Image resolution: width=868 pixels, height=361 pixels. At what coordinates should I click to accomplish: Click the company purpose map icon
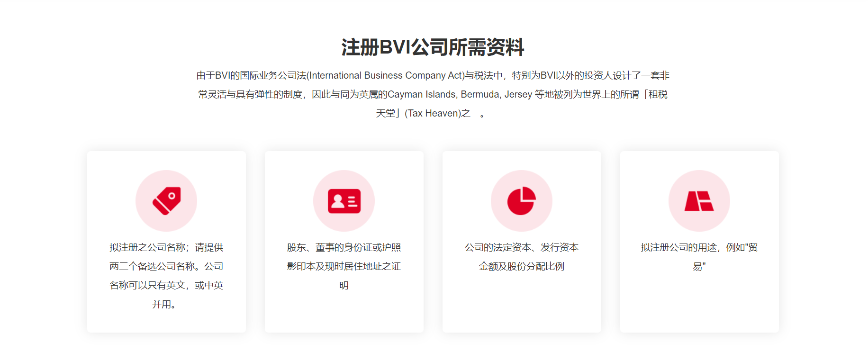699,201
